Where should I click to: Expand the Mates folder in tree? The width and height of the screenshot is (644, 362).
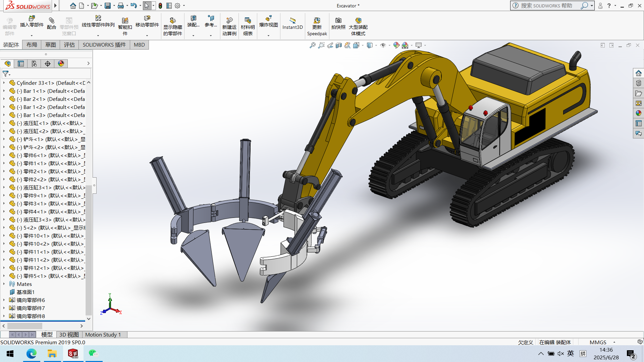coord(4,284)
